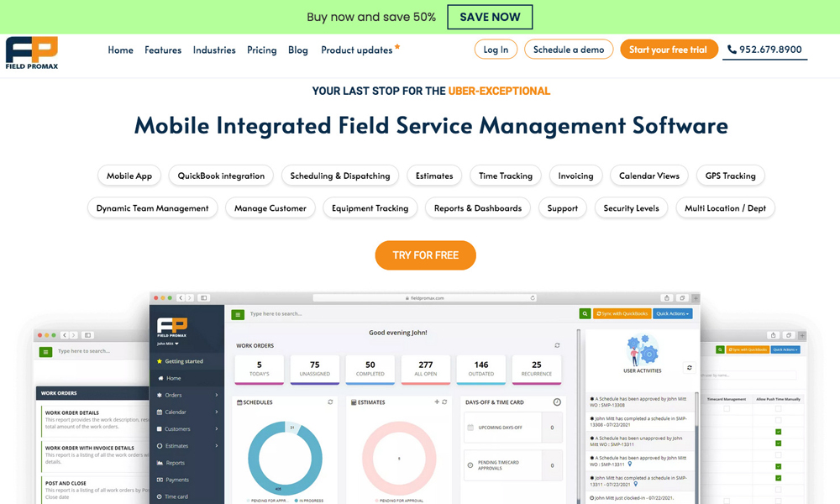Open Home in the dashboard sidebar
The height and width of the screenshot is (504, 840).
click(x=173, y=378)
